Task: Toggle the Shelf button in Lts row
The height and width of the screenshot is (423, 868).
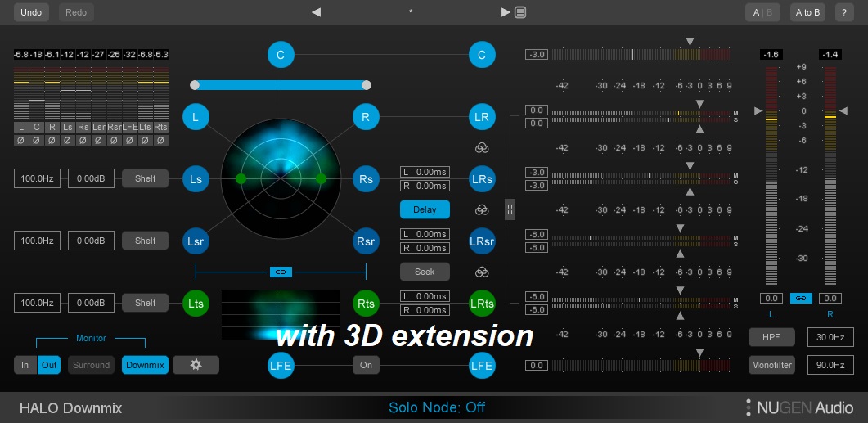Action: [145, 302]
